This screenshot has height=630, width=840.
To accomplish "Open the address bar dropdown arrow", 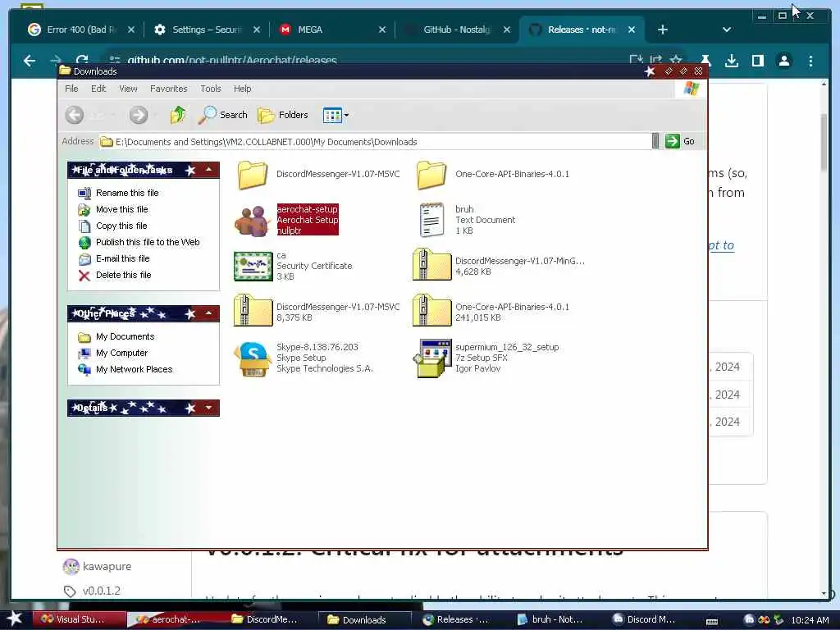I will point(655,141).
